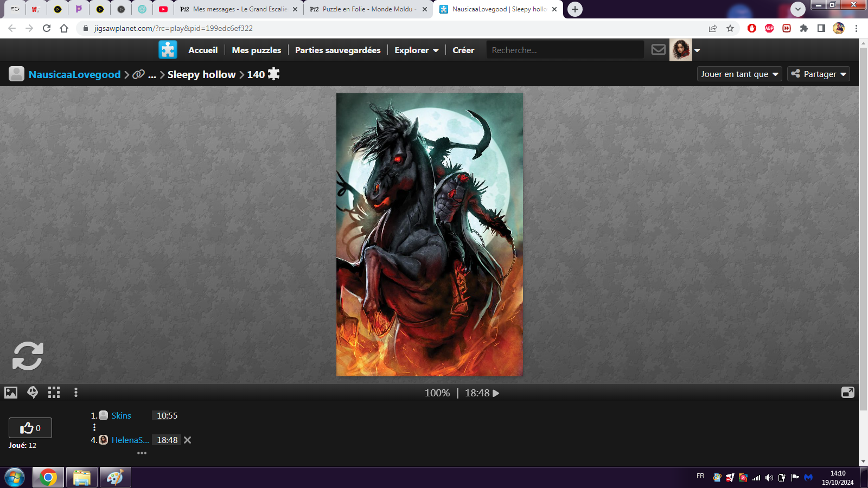Screen dimensions: 868x488
Task: Open a new browser tab
Action: tap(575, 9)
